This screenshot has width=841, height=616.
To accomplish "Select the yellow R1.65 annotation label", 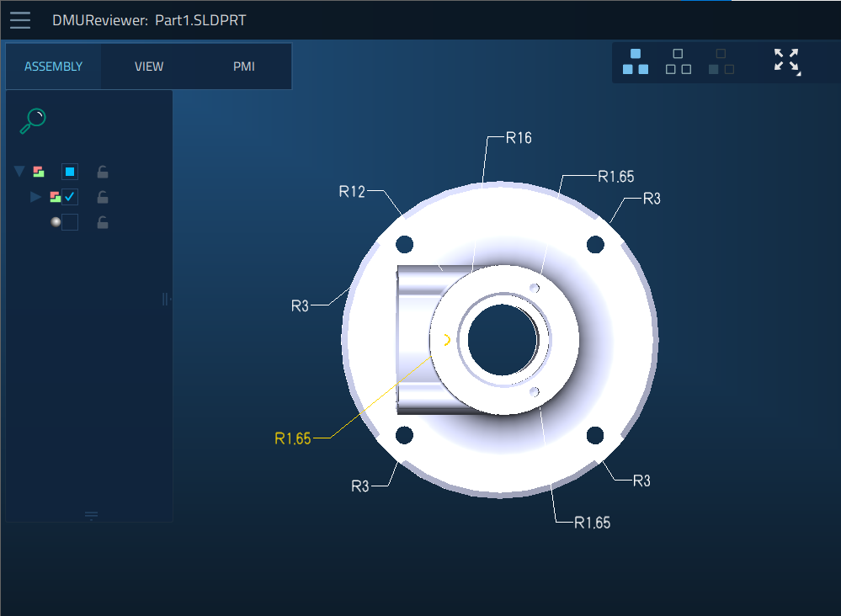I will 293,438.
